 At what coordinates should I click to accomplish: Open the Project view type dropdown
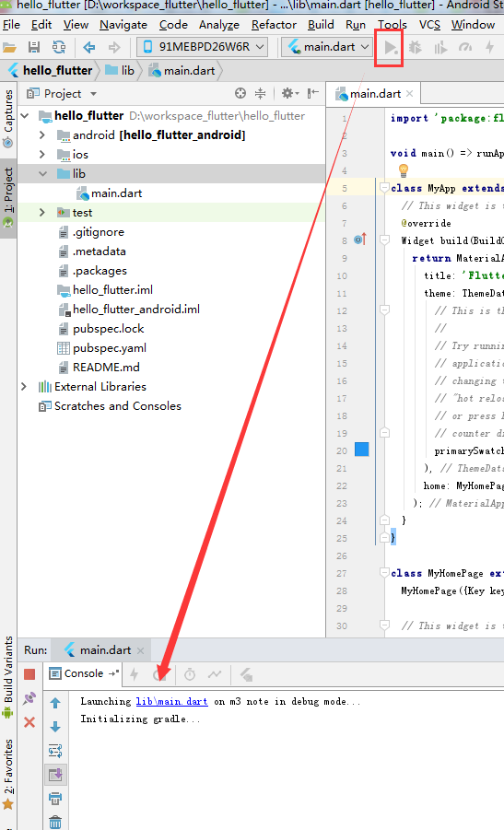point(94,94)
